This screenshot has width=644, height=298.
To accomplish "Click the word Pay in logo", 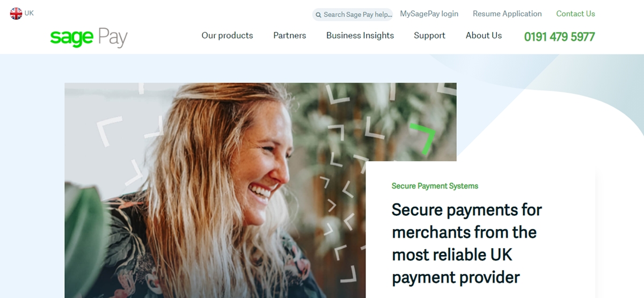I will 113,38.
